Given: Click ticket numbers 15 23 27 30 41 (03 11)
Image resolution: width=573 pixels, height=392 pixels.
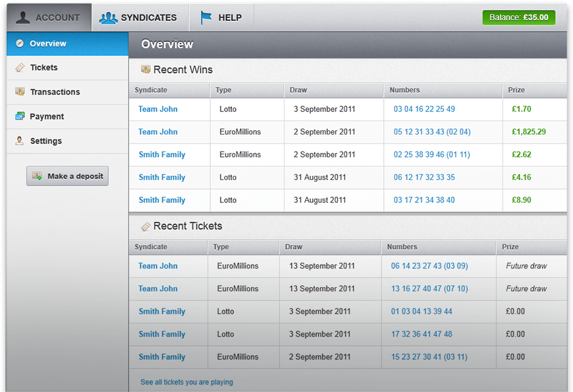Looking at the screenshot, I should pyautogui.click(x=429, y=357).
